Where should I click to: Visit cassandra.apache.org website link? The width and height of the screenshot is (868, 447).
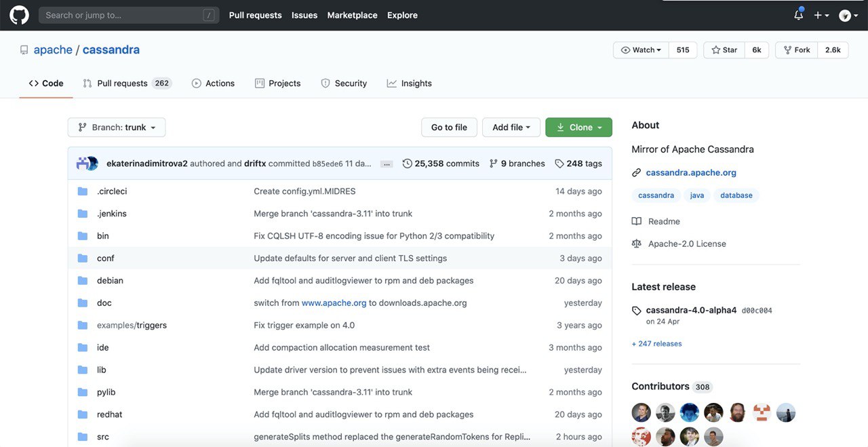click(x=691, y=173)
